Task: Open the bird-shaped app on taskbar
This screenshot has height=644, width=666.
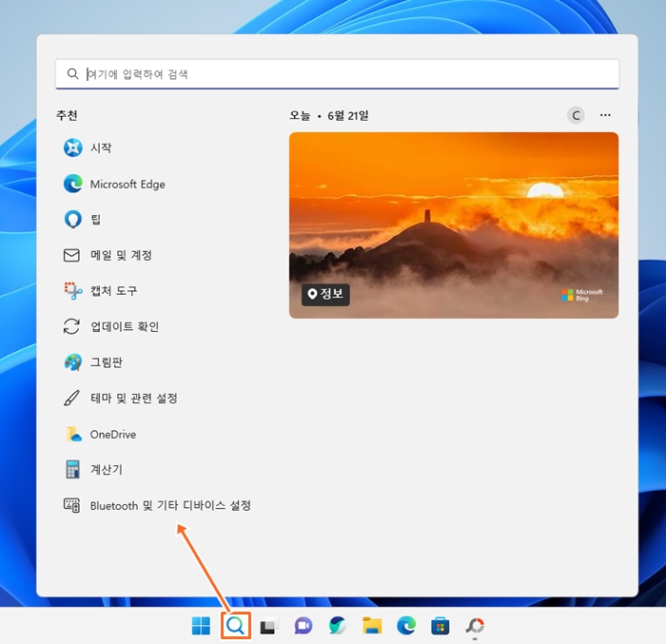Action: pos(338,626)
